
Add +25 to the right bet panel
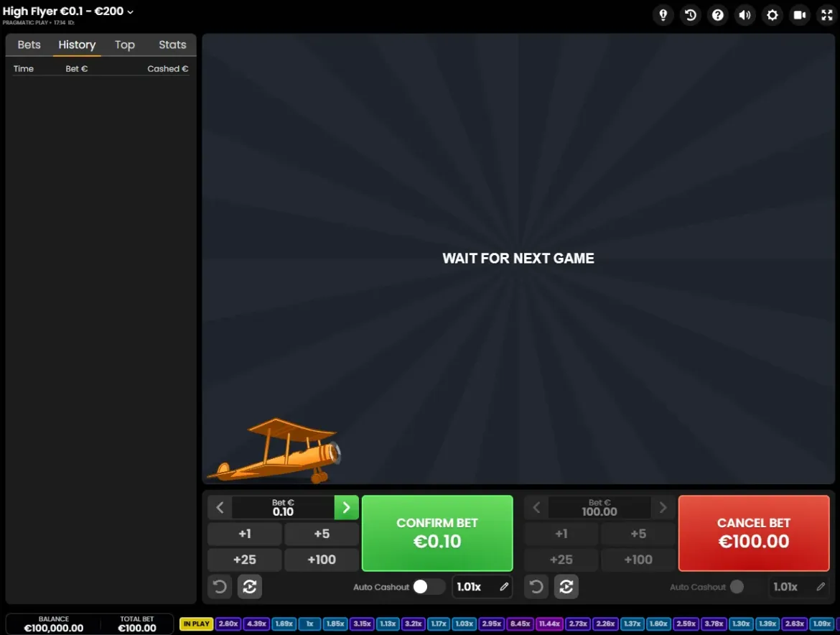coord(561,560)
